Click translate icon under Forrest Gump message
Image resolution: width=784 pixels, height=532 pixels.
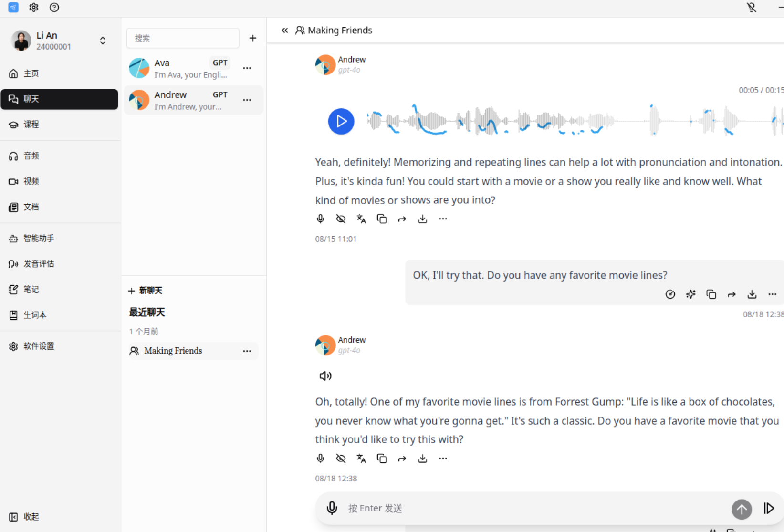[x=361, y=459]
